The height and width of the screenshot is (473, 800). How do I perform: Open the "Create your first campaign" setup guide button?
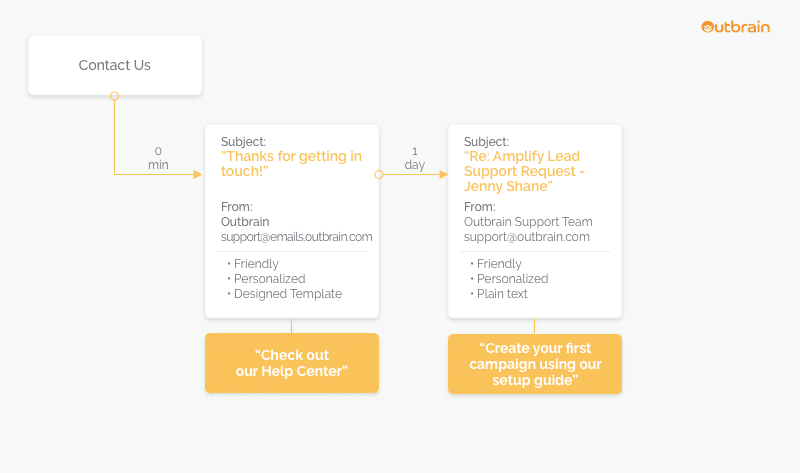[535, 364]
